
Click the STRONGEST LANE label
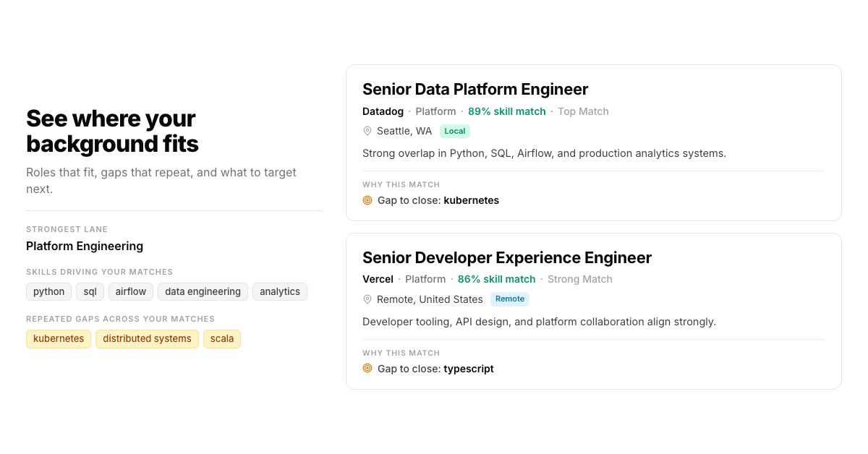[x=67, y=229]
